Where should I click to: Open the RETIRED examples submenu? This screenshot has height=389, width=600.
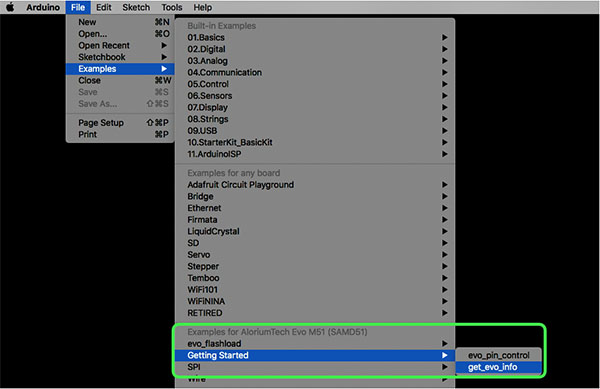coord(315,313)
